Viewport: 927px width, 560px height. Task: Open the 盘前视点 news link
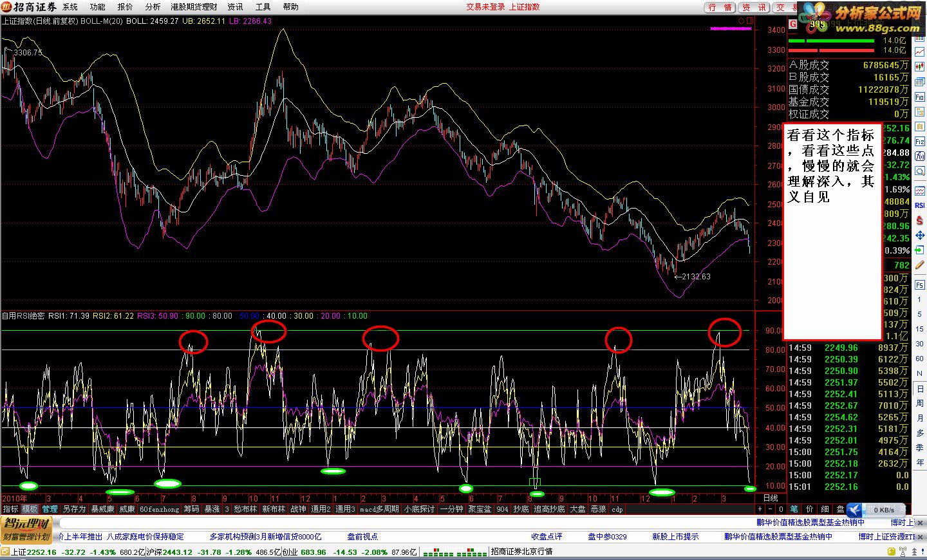(x=362, y=536)
